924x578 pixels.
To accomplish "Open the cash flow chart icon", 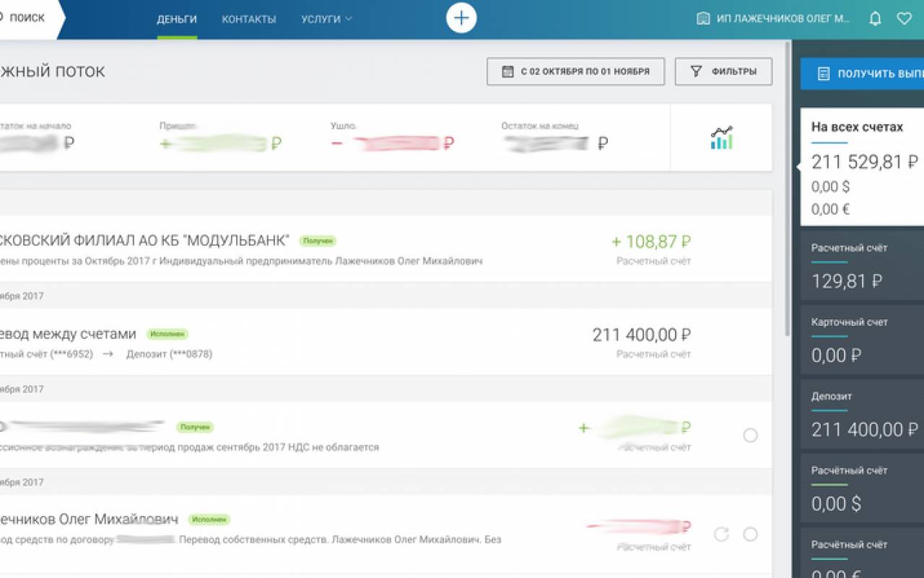I will point(721,137).
